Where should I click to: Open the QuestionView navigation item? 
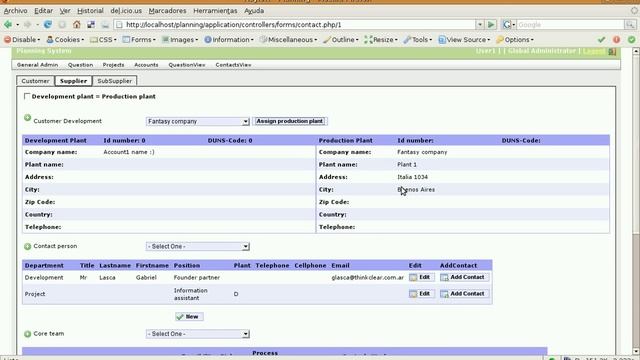click(x=187, y=65)
